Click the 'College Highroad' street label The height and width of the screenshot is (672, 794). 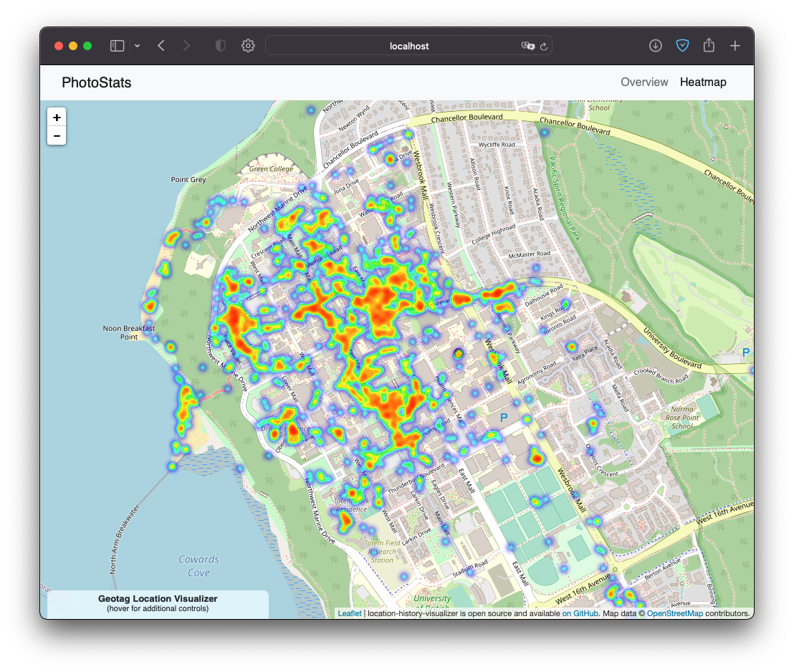tap(494, 234)
